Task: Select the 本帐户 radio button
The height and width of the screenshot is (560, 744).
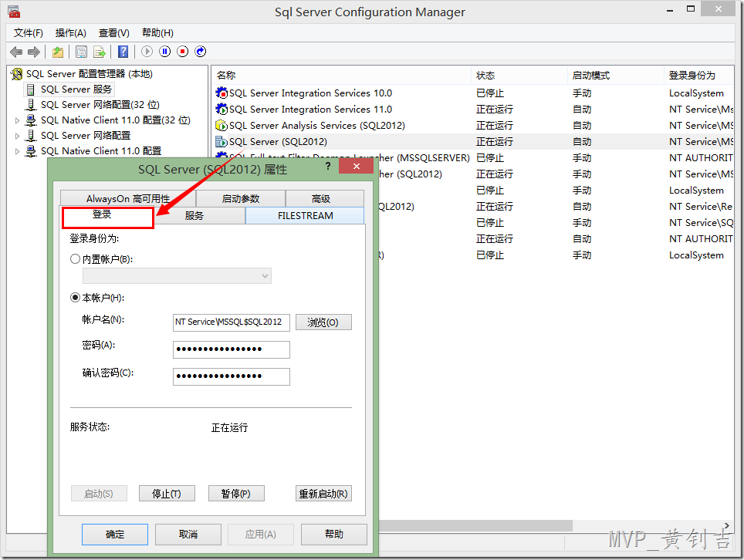Action: (x=75, y=297)
